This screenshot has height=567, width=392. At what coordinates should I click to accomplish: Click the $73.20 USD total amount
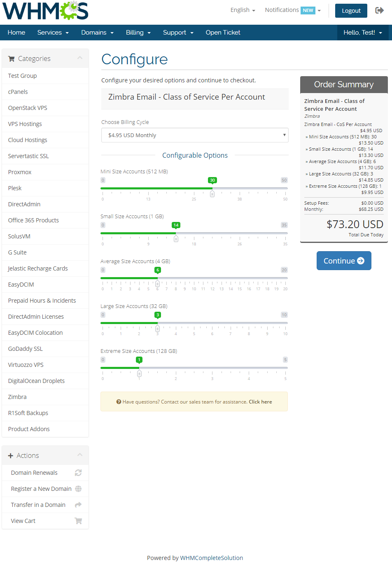tap(355, 224)
